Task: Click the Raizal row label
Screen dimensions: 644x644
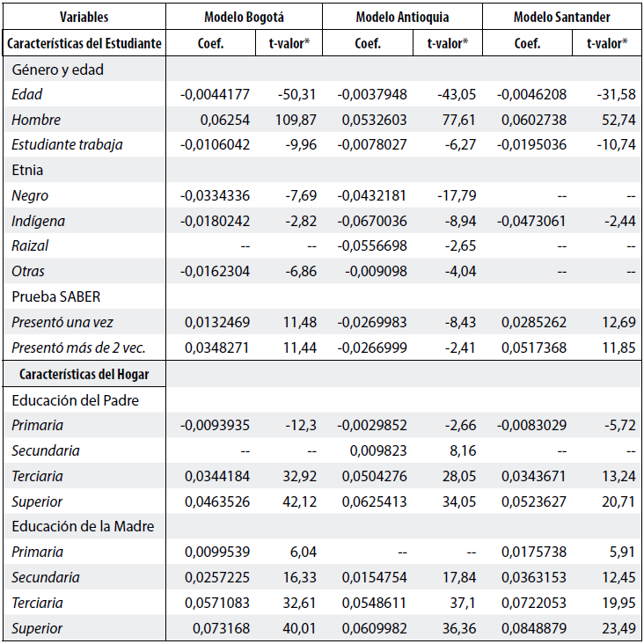Action: click(x=31, y=246)
